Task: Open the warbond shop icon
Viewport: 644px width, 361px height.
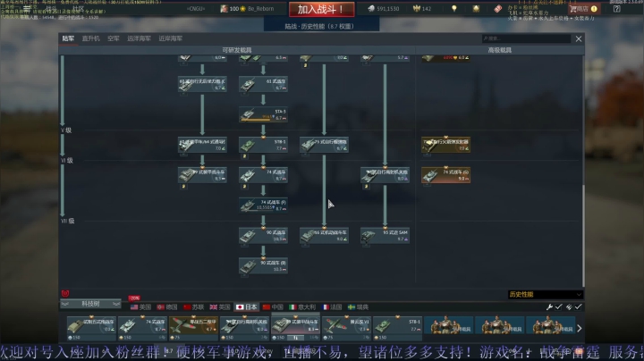Action: pos(476,9)
